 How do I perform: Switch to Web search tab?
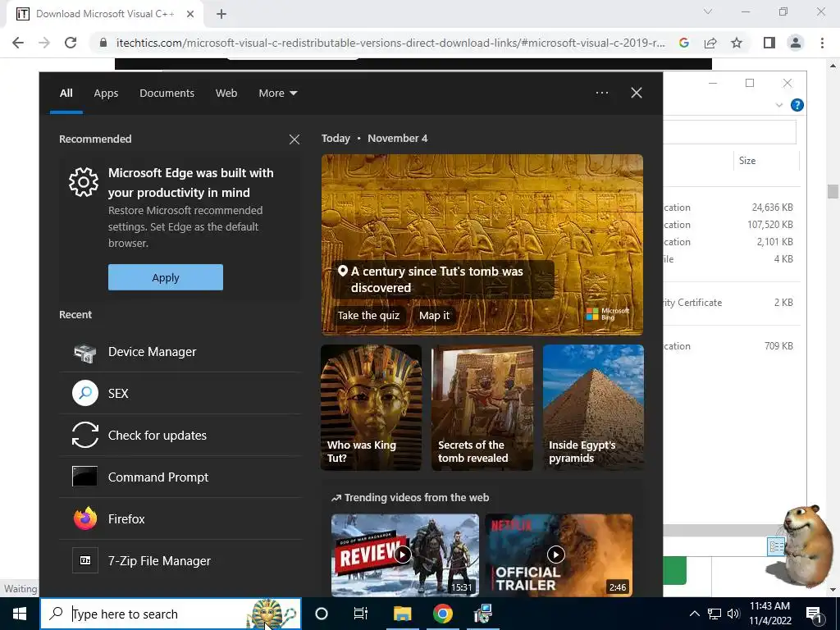tap(226, 94)
